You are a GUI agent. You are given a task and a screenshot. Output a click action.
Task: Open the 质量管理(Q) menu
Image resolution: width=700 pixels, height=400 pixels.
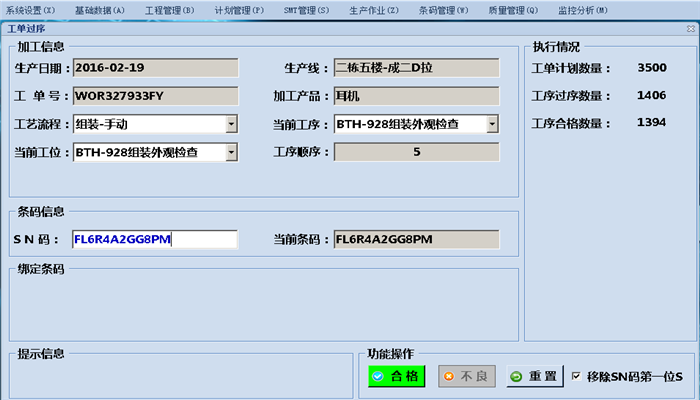pyautogui.click(x=513, y=10)
